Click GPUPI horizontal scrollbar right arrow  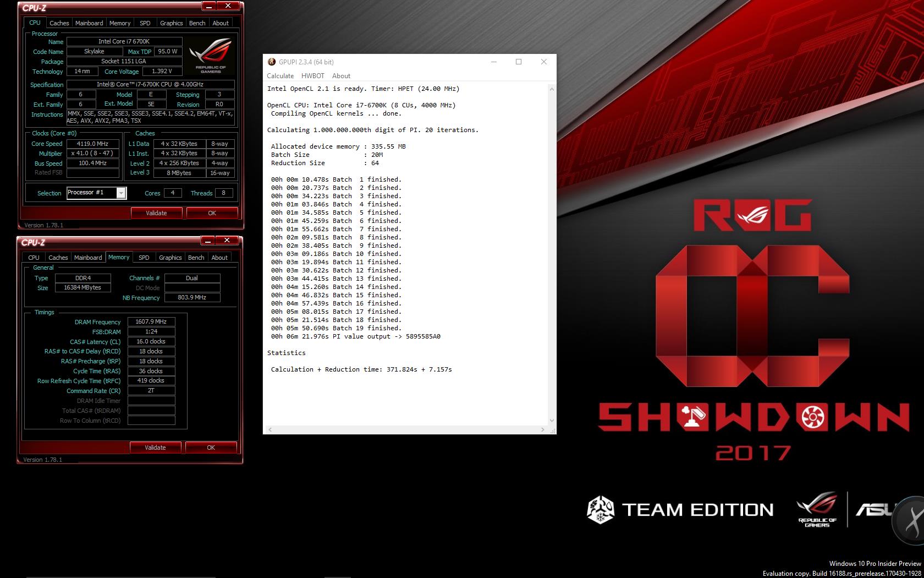tap(543, 429)
